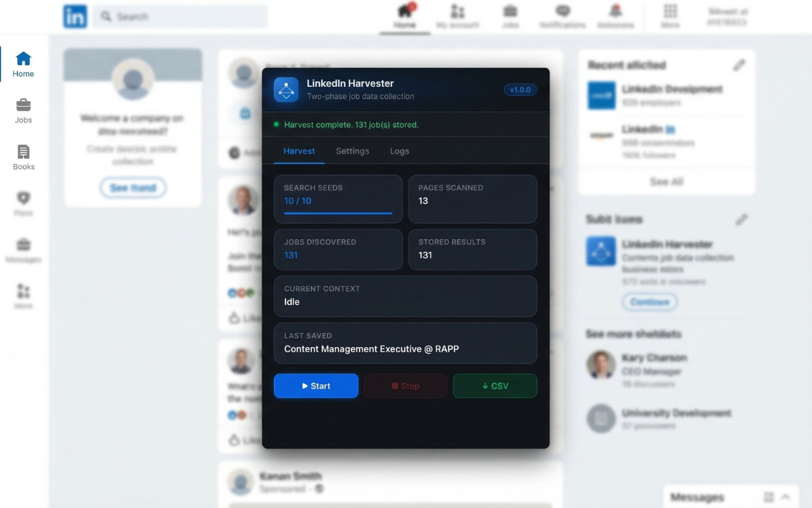Click the profile avatar on the welcome card
The height and width of the screenshot is (508, 812).
tap(133, 80)
